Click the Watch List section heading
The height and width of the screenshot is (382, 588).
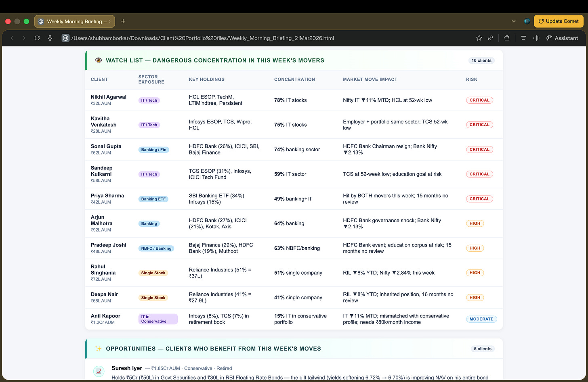tap(215, 61)
